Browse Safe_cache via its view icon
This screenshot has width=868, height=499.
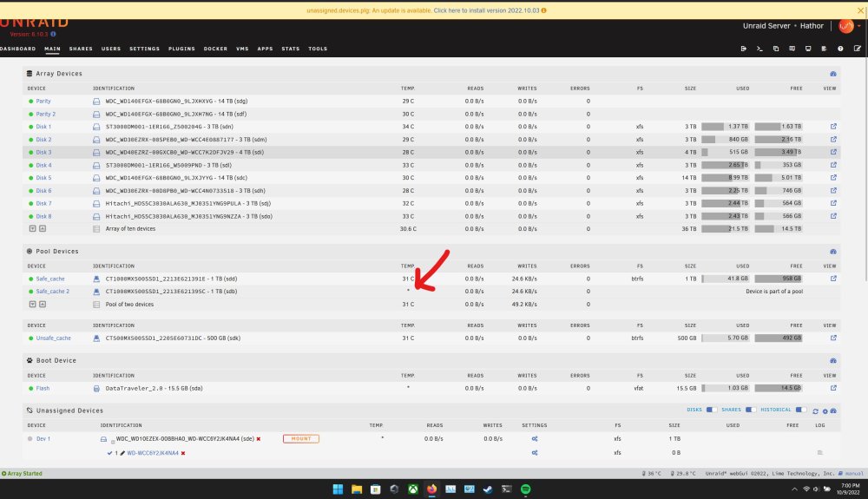point(833,279)
